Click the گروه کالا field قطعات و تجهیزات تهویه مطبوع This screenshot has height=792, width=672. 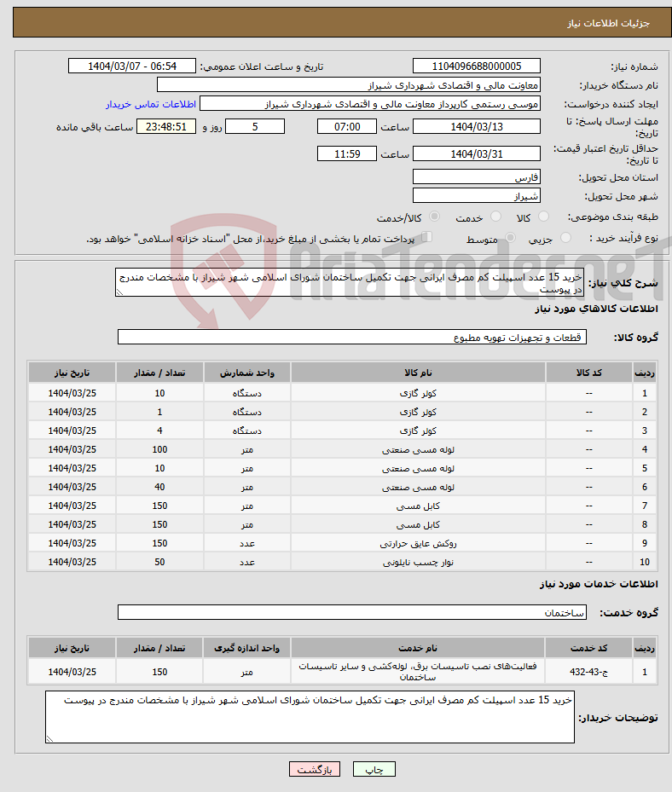[352, 337]
